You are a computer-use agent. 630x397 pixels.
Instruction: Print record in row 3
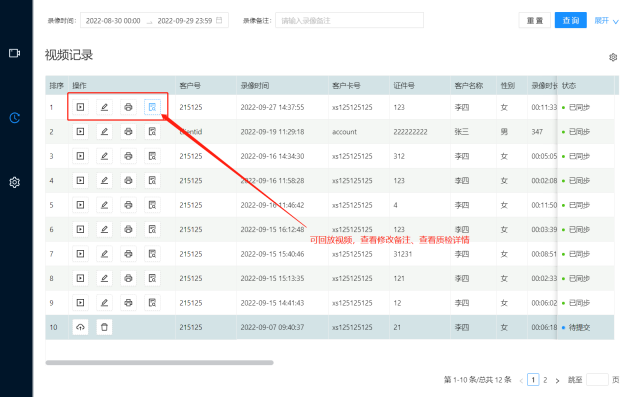pos(128,156)
